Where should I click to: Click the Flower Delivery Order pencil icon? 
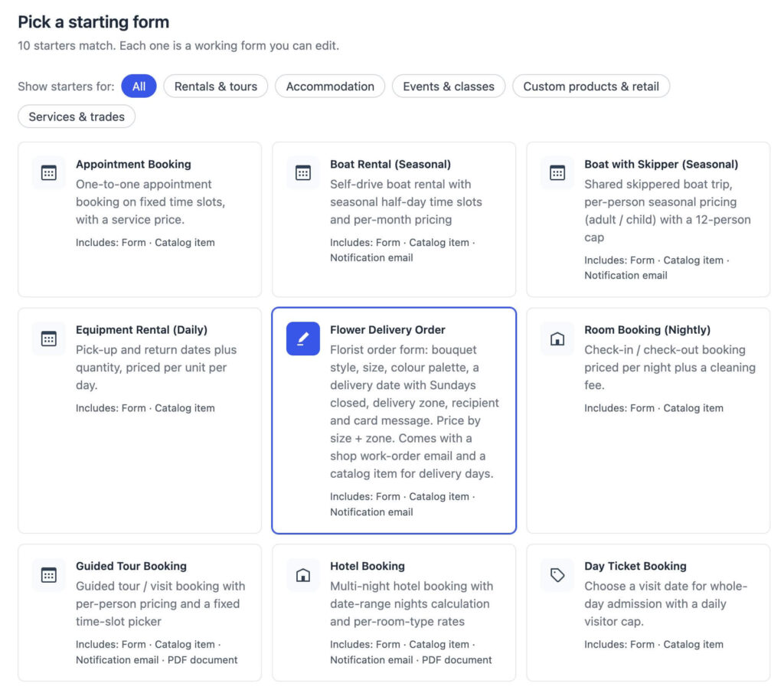[x=303, y=338]
